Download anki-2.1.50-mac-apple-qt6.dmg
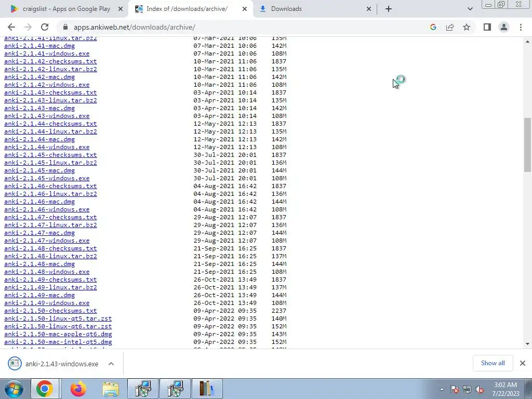Image resolution: width=532 pixels, height=399 pixels. tap(58, 334)
